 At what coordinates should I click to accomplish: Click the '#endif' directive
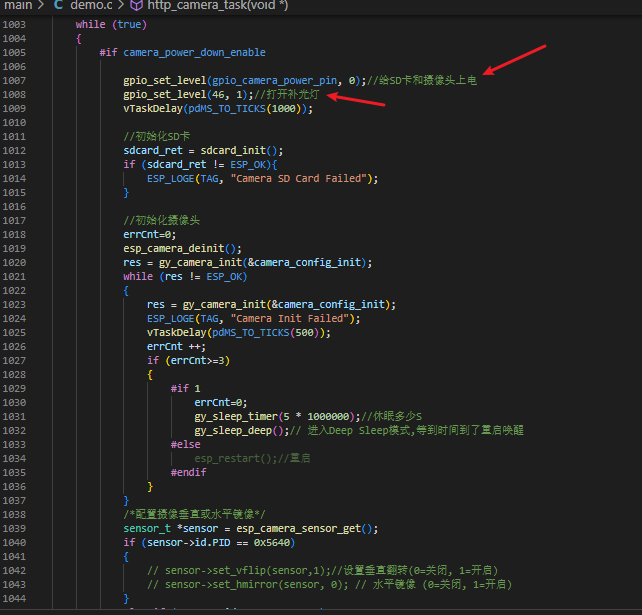(x=188, y=473)
